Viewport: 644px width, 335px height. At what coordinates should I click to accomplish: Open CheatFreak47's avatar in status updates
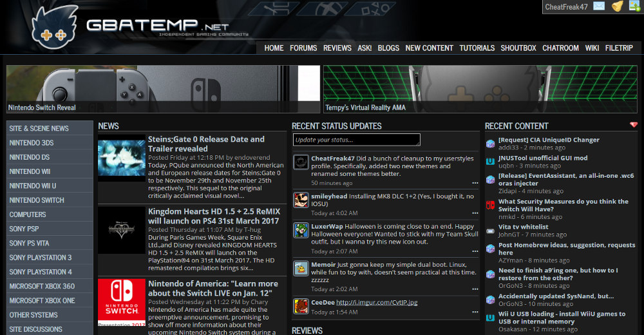(301, 162)
